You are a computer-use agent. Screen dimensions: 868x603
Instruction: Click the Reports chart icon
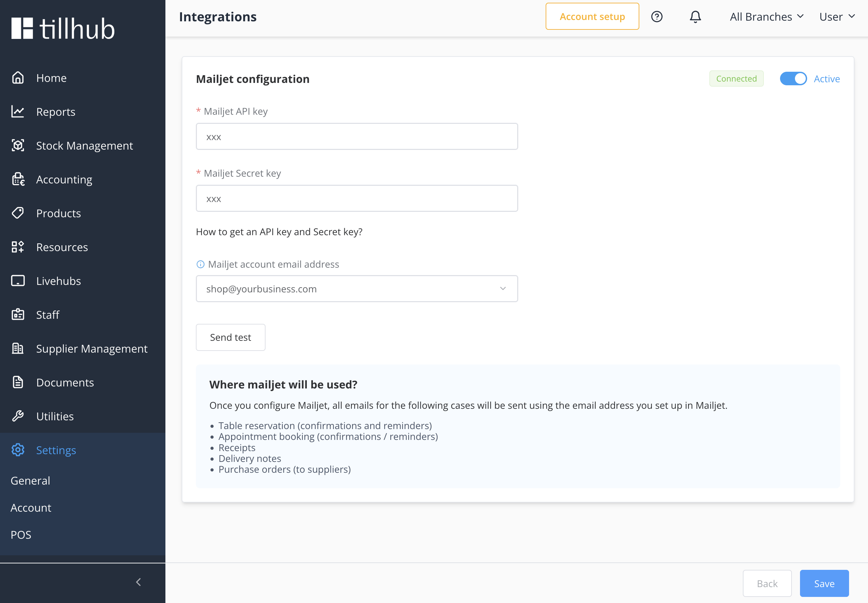18,111
